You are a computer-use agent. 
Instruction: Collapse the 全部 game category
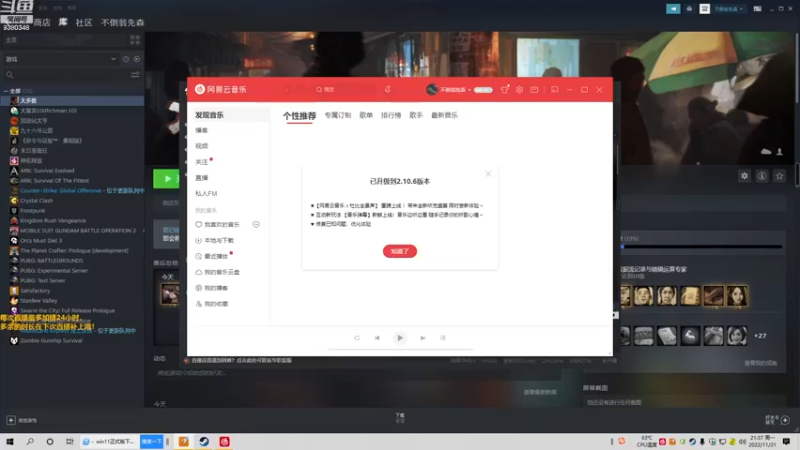click(6, 91)
